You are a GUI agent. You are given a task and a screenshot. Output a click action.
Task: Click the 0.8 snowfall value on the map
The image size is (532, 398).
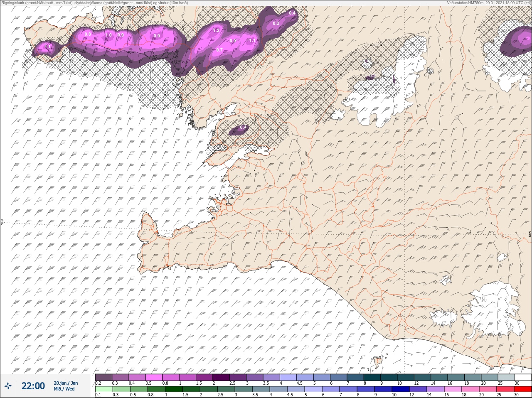[x=88, y=34]
